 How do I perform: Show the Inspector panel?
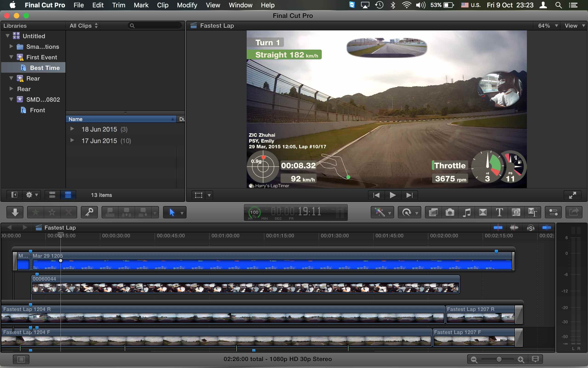(553, 212)
